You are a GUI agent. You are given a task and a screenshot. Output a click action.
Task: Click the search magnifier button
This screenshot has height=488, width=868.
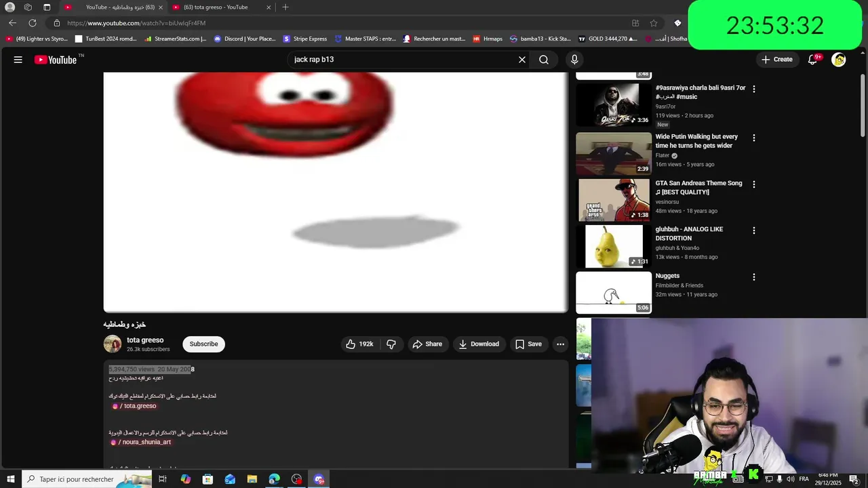click(544, 60)
